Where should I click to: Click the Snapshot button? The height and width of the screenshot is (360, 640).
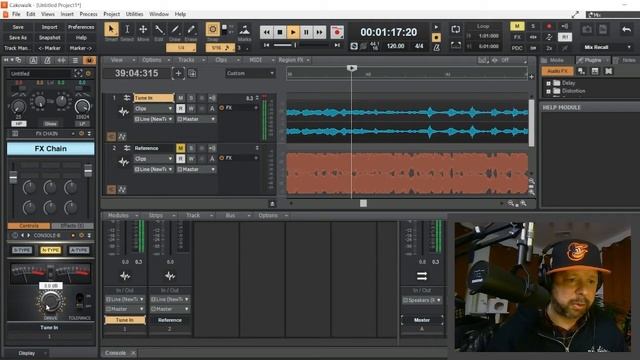(x=49, y=38)
